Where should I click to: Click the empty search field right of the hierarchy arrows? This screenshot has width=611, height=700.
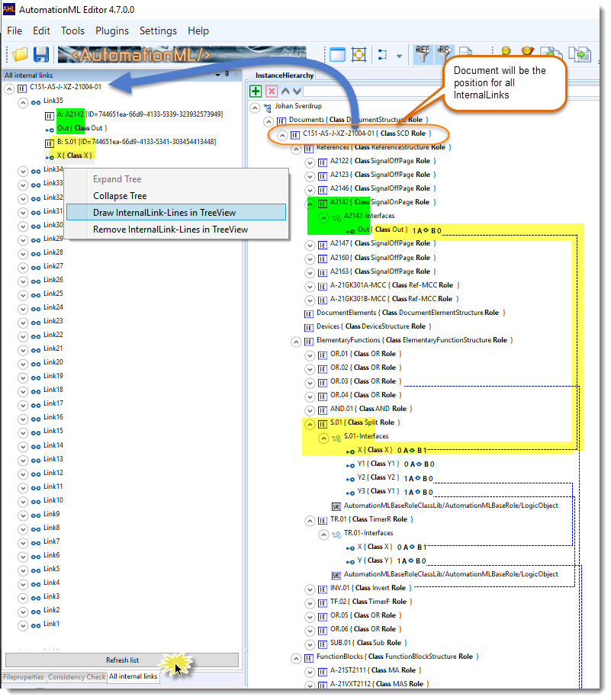tap(451, 92)
